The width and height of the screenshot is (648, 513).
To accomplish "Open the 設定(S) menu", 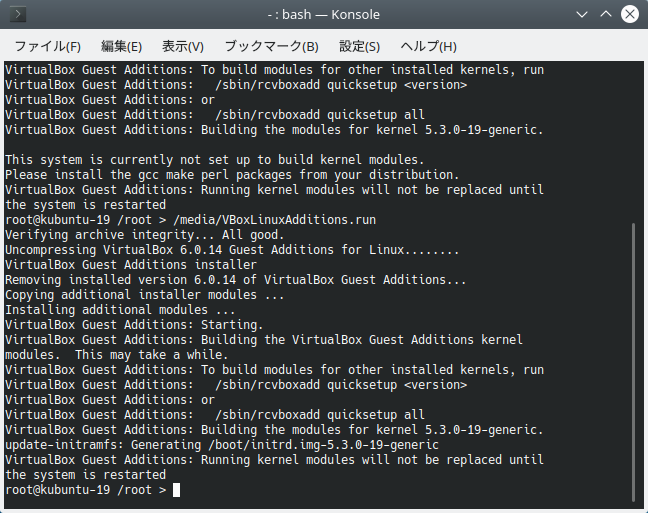I will click(359, 46).
